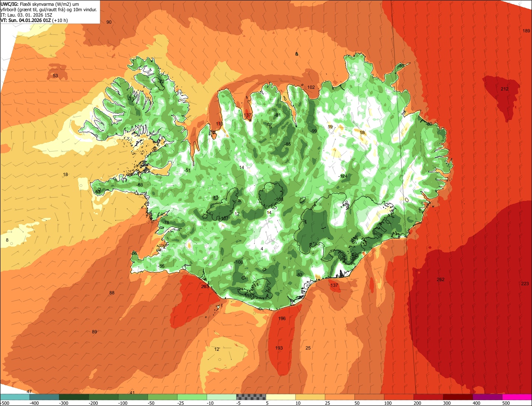Image resolution: width=532 pixels, height=406 pixels.
Task: Click the map value 25 beside the 193 plume
Action: pos(308,348)
